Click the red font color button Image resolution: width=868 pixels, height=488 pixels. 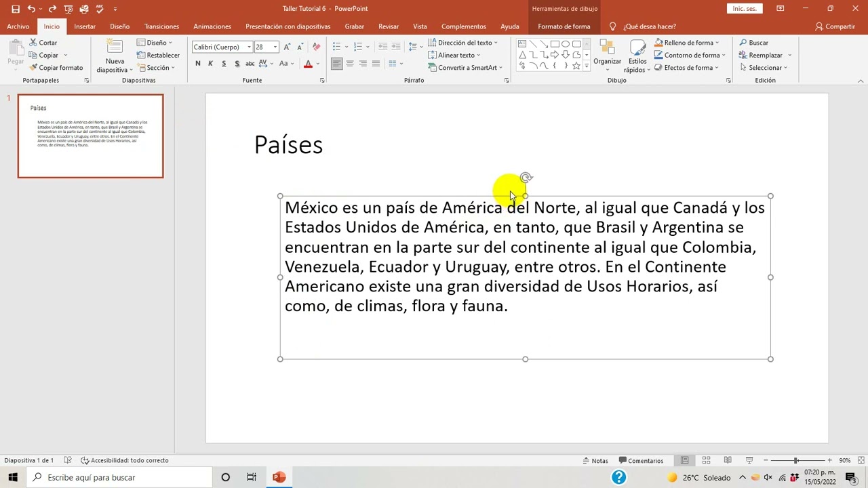pos(308,64)
